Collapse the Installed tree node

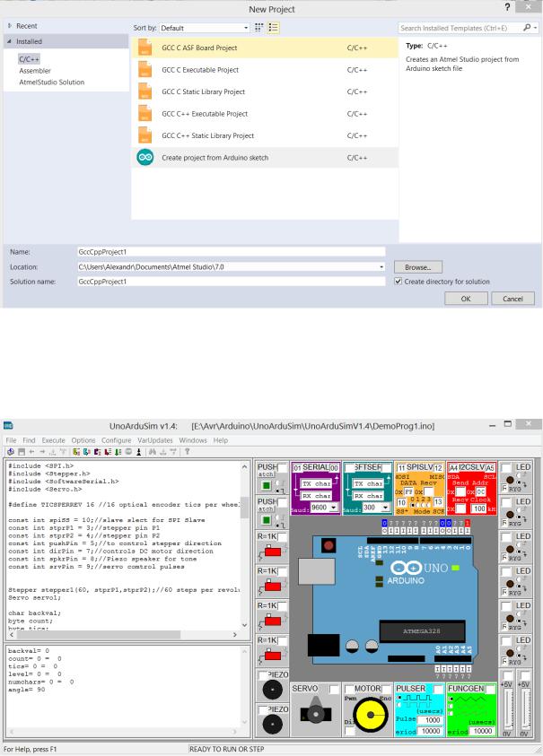(x=10, y=41)
